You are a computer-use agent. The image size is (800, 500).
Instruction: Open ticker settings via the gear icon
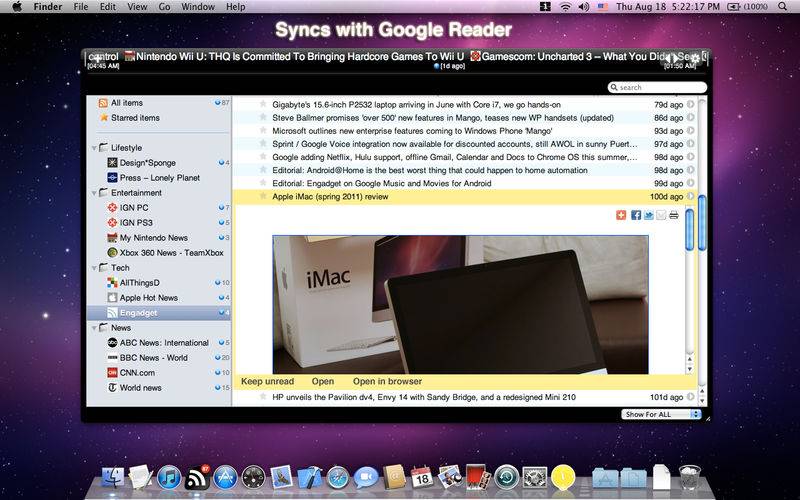[694, 59]
